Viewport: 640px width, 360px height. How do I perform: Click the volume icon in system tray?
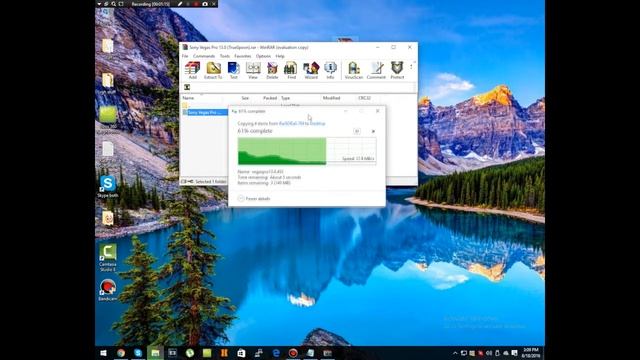pyautogui.click(x=489, y=353)
